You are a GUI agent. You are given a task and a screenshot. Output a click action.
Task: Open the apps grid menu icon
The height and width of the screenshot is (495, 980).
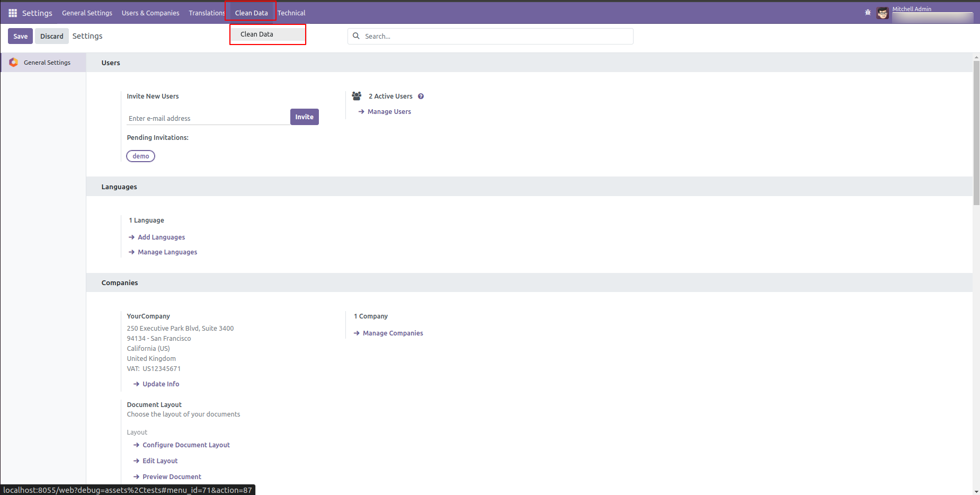pos(12,12)
